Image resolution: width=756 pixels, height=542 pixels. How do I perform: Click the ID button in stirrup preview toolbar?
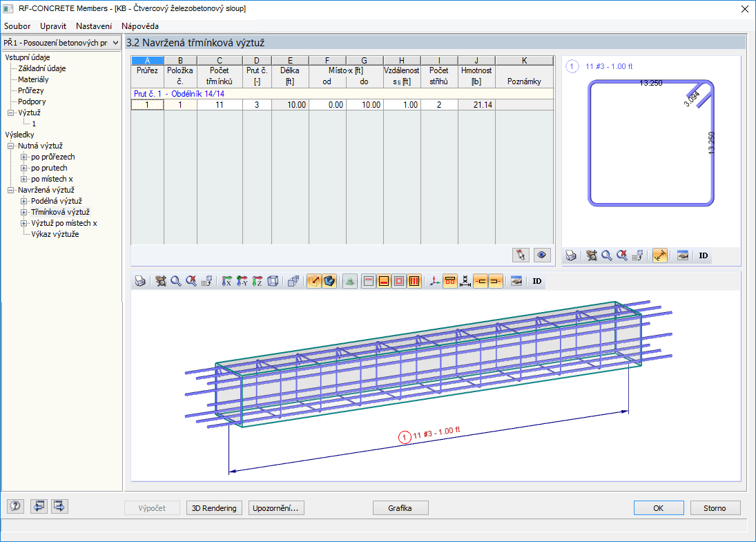[x=704, y=255]
